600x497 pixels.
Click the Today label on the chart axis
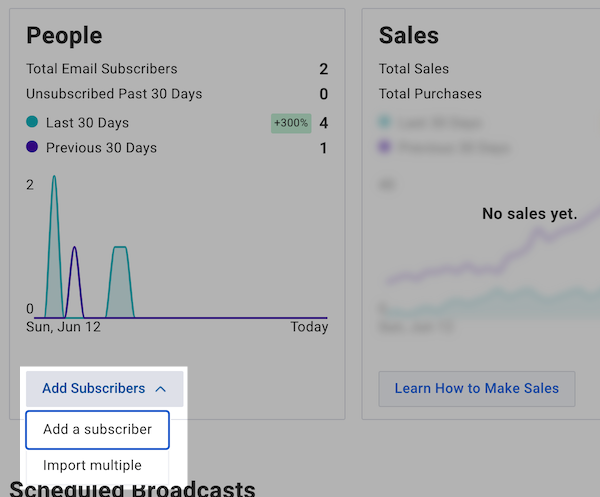coord(309,327)
